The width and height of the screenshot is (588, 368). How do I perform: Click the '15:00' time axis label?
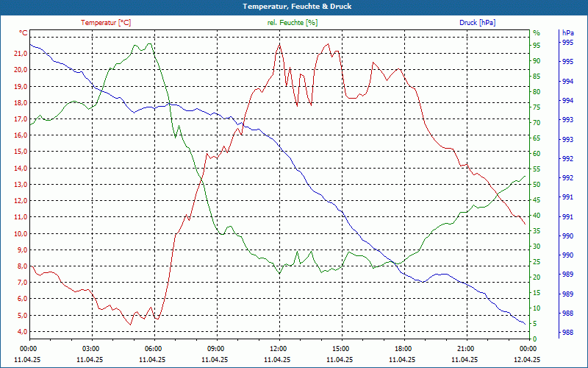coord(341,348)
